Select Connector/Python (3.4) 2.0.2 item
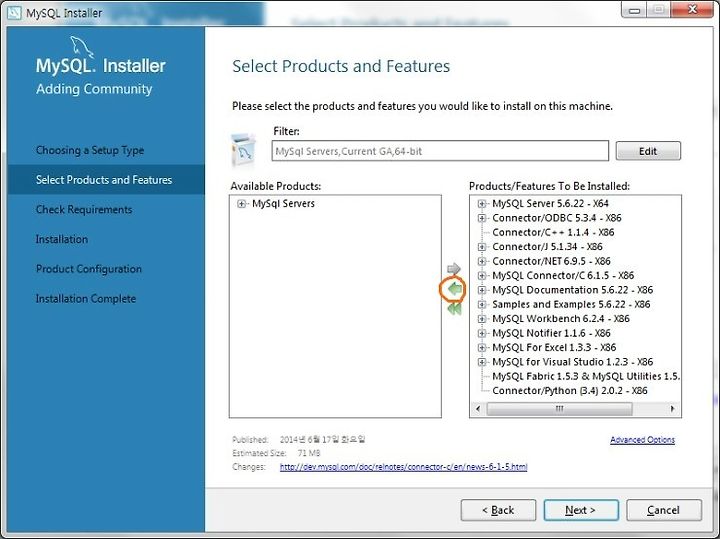The image size is (720, 539). click(569, 391)
